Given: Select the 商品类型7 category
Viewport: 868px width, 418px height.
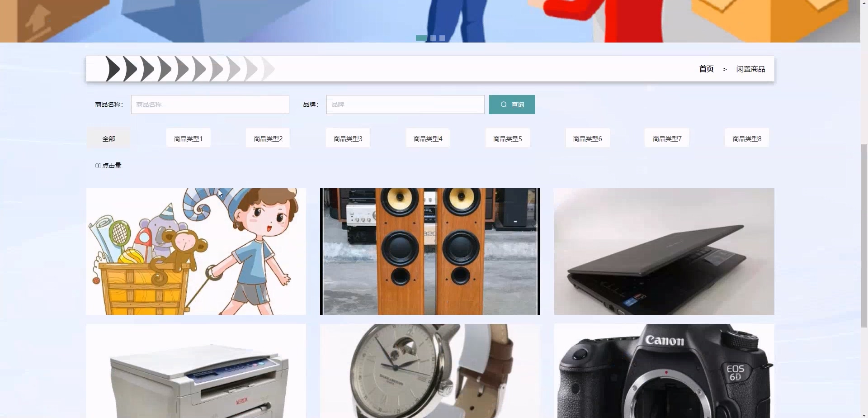Looking at the screenshot, I should coord(667,138).
